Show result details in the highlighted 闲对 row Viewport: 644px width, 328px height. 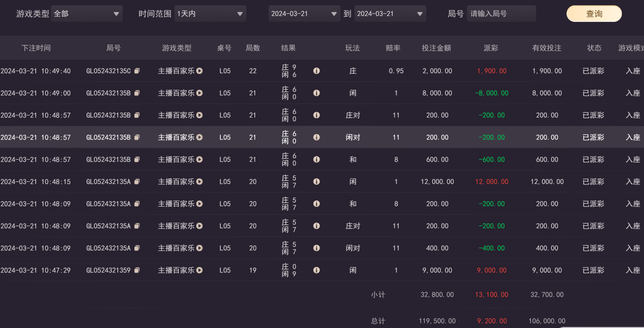316,137
